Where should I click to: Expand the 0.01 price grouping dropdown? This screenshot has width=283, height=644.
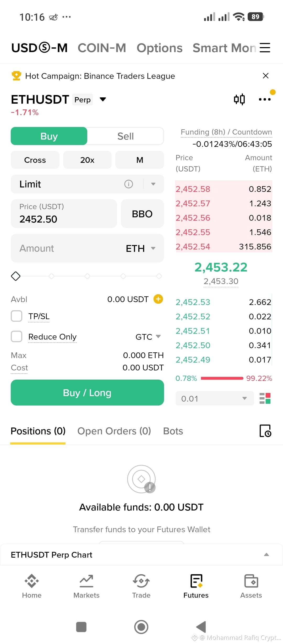[215, 398]
